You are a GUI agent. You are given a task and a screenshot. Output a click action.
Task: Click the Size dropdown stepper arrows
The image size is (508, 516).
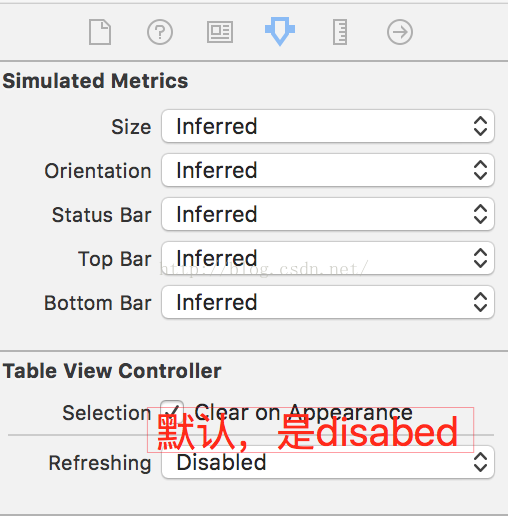480,126
